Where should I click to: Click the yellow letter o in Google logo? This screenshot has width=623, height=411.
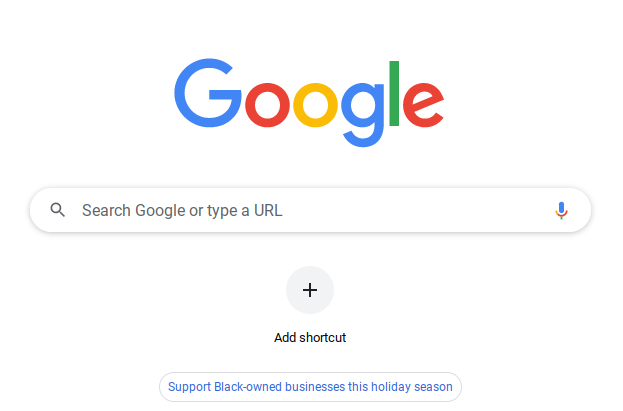pyautogui.click(x=315, y=105)
